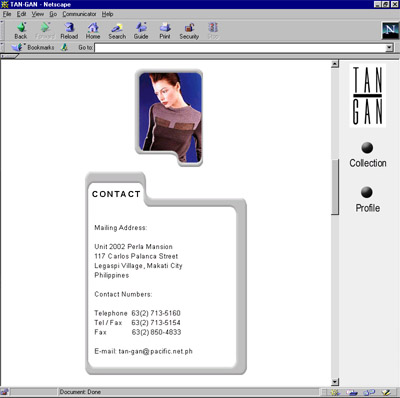Click the Go to address field
The image size is (400, 398).
(x=240, y=48)
